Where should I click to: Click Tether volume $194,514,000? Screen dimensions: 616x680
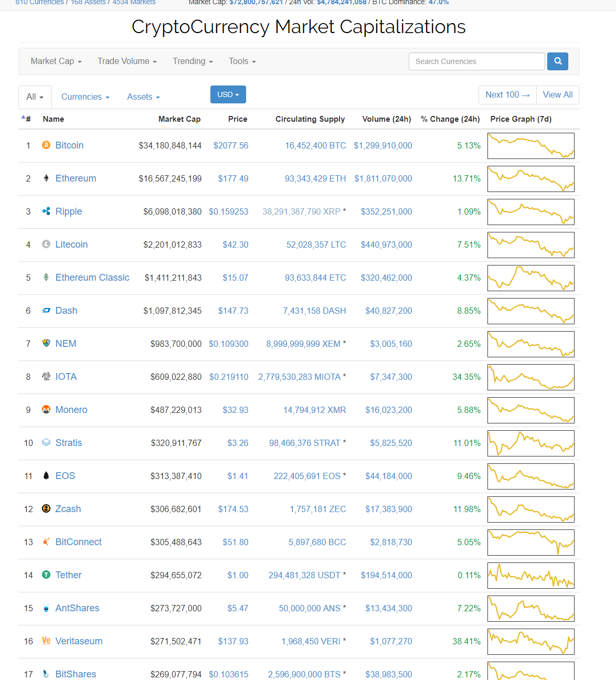pyautogui.click(x=387, y=575)
